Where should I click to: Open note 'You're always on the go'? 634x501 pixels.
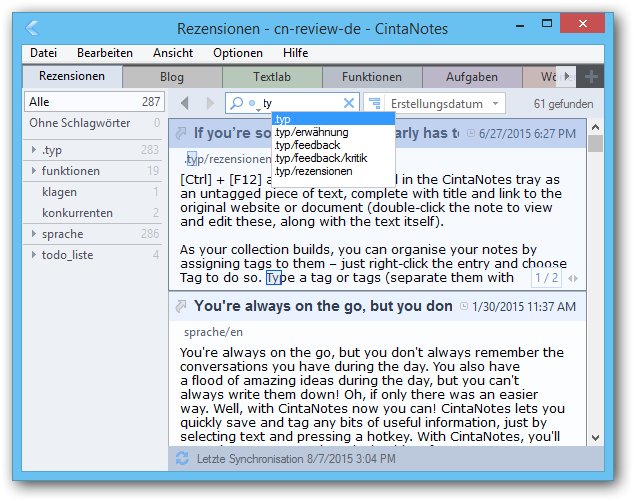coord(323,306)
